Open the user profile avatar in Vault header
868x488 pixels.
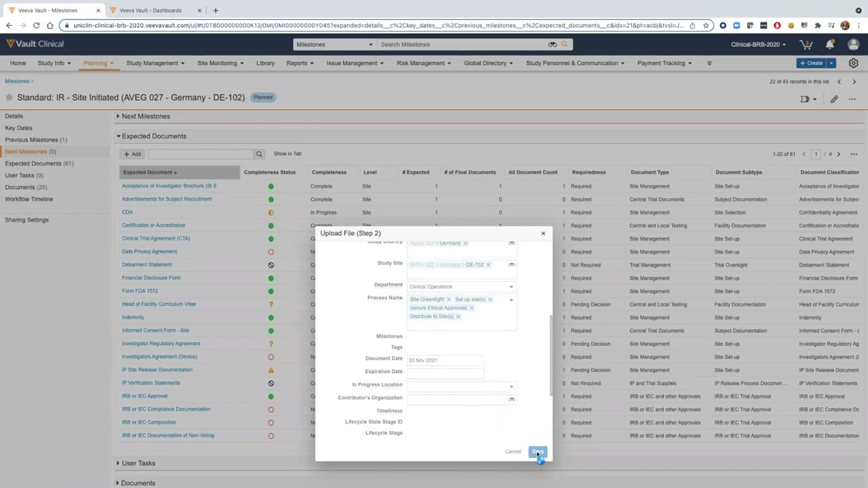(854, 45)
